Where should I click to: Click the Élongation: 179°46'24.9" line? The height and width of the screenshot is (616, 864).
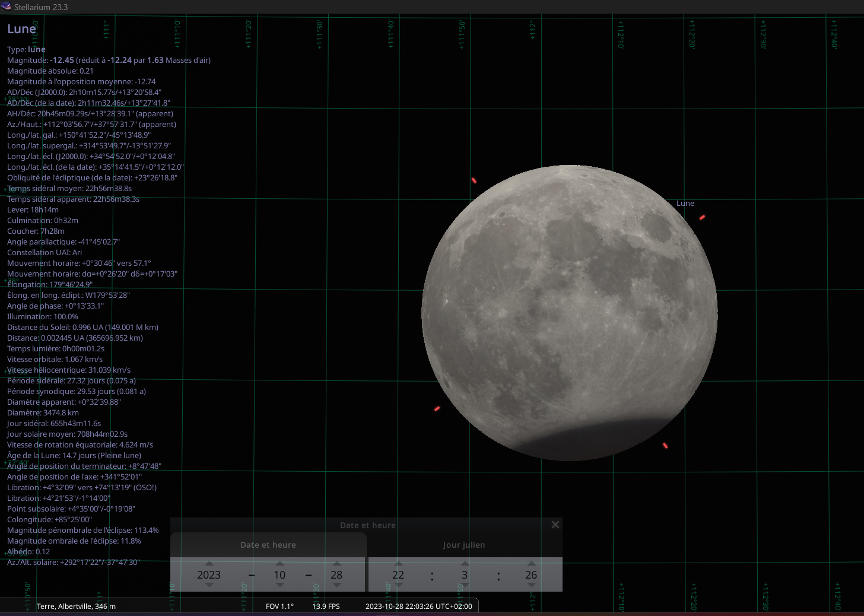coord(50,284)
